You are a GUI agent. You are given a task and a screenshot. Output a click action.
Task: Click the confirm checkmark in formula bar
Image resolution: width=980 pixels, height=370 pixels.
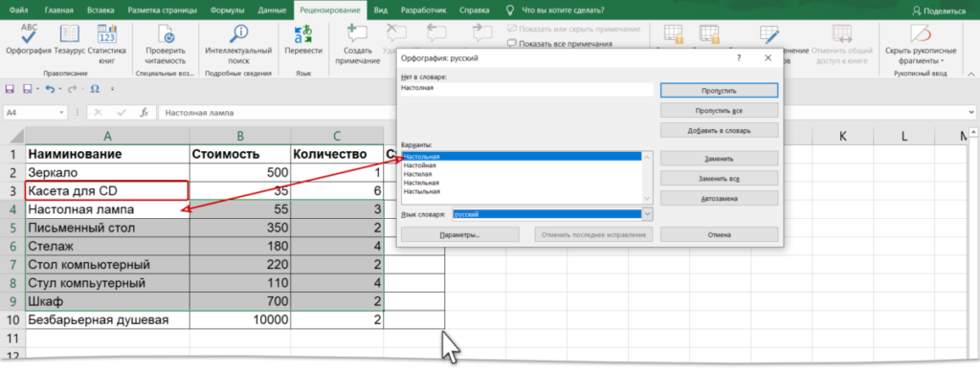click(122, 113)
